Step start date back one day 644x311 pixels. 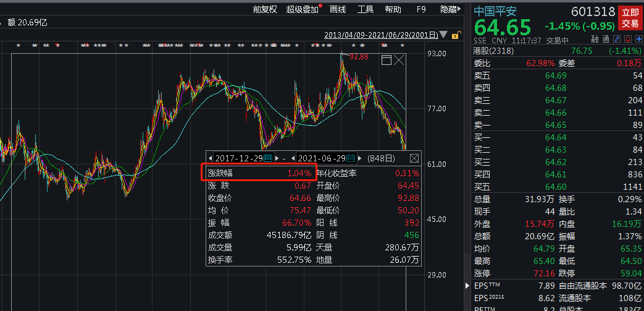pos(211,158)
